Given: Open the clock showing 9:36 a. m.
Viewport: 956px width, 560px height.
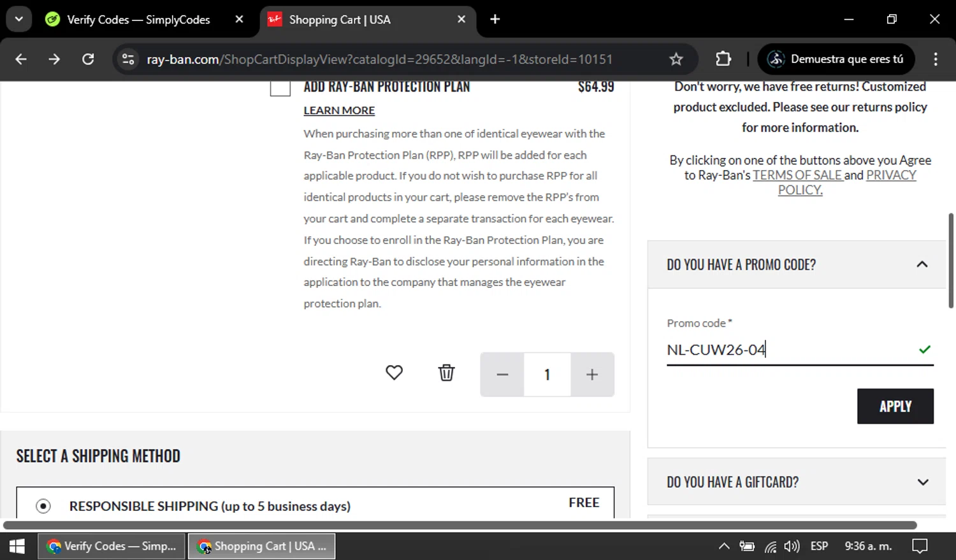Looking at the screenshot, I should [868, 546].
